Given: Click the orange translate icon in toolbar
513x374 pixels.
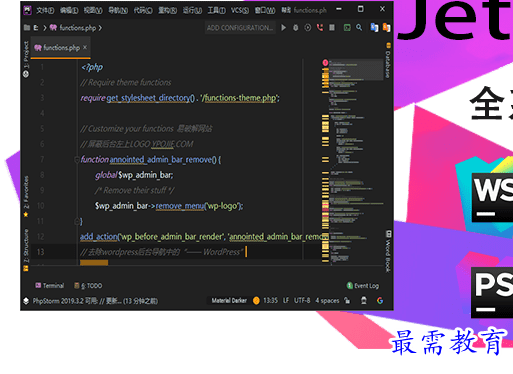Looking at the screenshot, I should pyautogui.click(x=386, y=28).
